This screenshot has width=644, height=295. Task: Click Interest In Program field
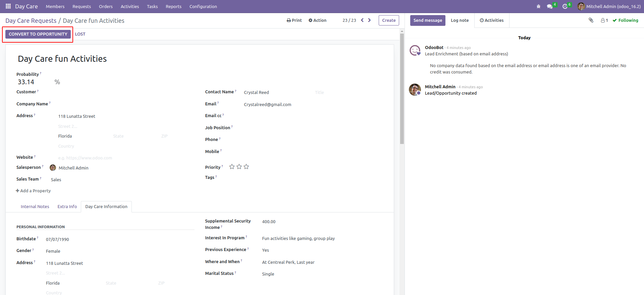(x=322, y=238)
